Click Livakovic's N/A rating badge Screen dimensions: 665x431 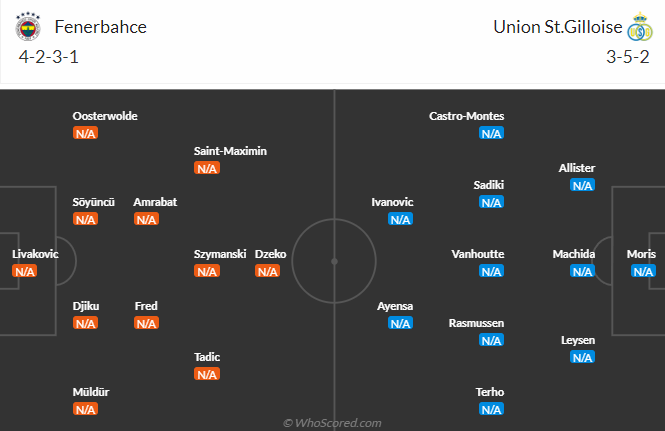[24, 271]
